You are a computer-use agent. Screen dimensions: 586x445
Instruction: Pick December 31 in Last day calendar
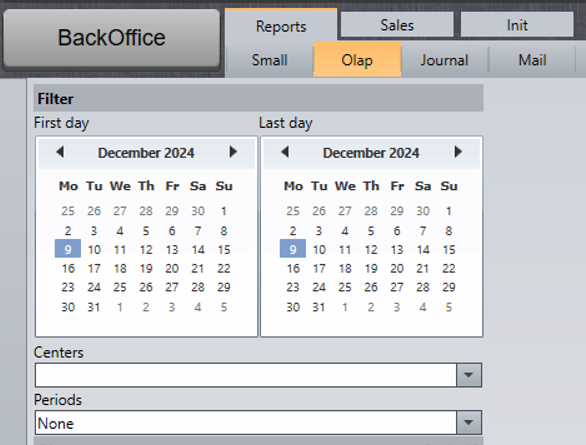point(319,307)
